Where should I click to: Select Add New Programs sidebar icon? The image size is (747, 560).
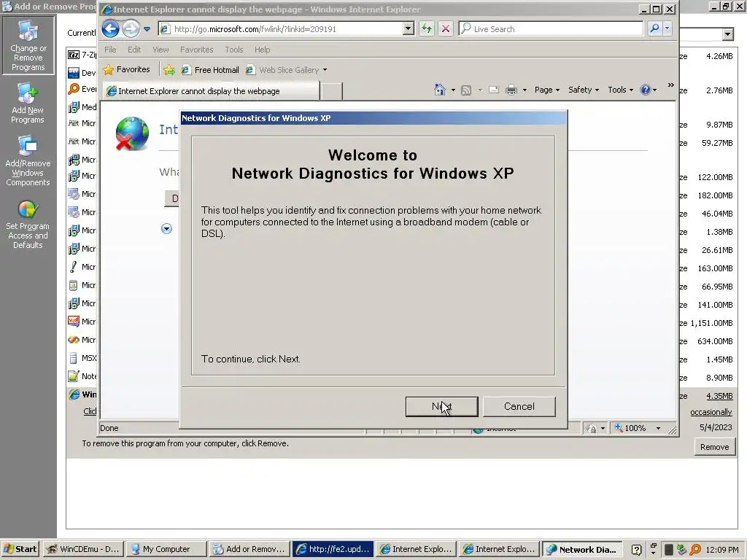tap(28, 104)
